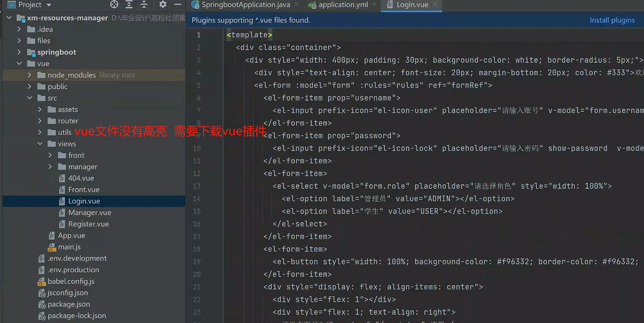The image size is (644, 323).
Task: Open Project panel settings gear
Action: click(x=163, y=5)
